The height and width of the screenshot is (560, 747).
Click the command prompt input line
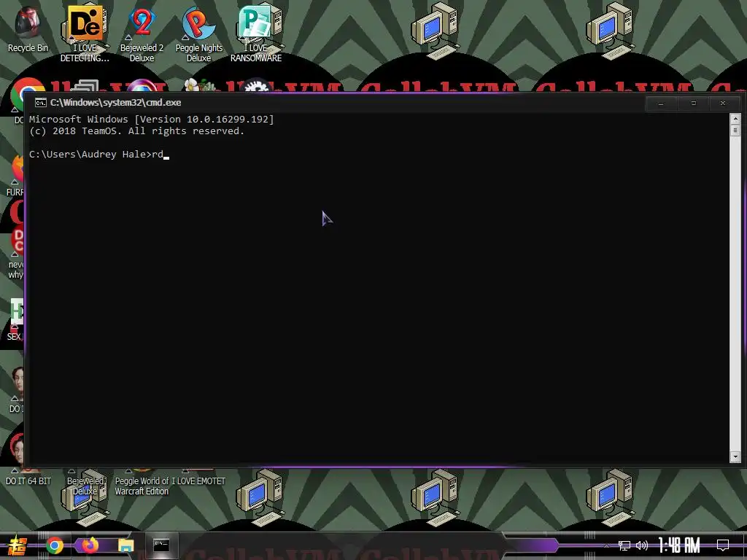99,155
